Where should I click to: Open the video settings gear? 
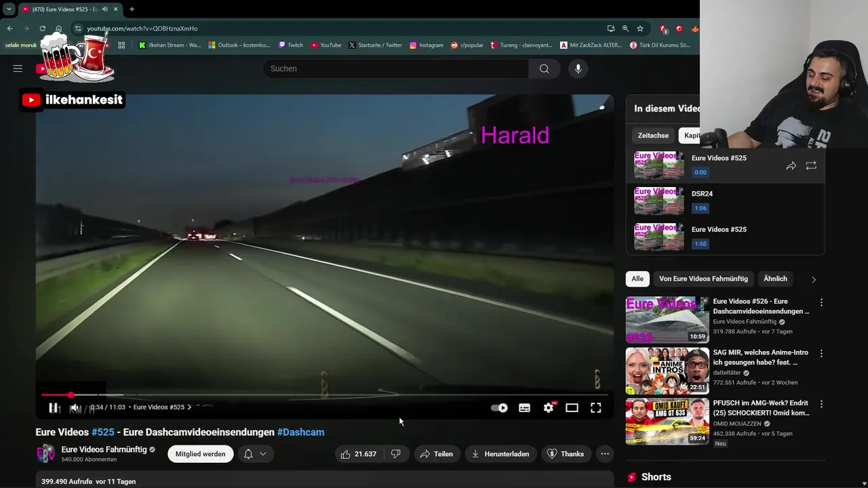point(549,407)
